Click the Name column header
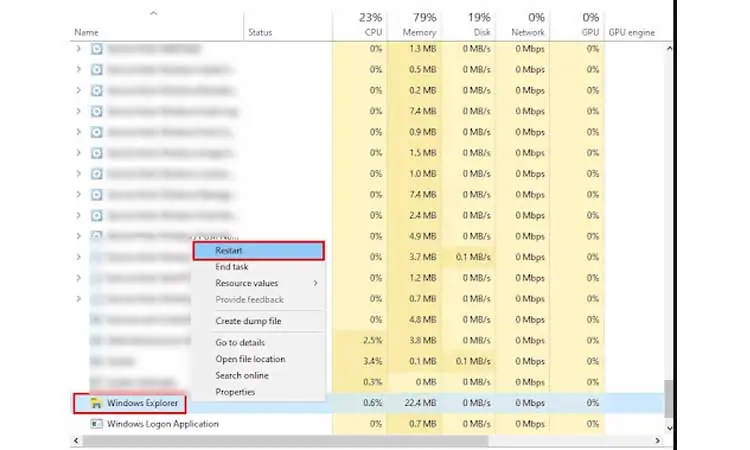 [87, 33]
